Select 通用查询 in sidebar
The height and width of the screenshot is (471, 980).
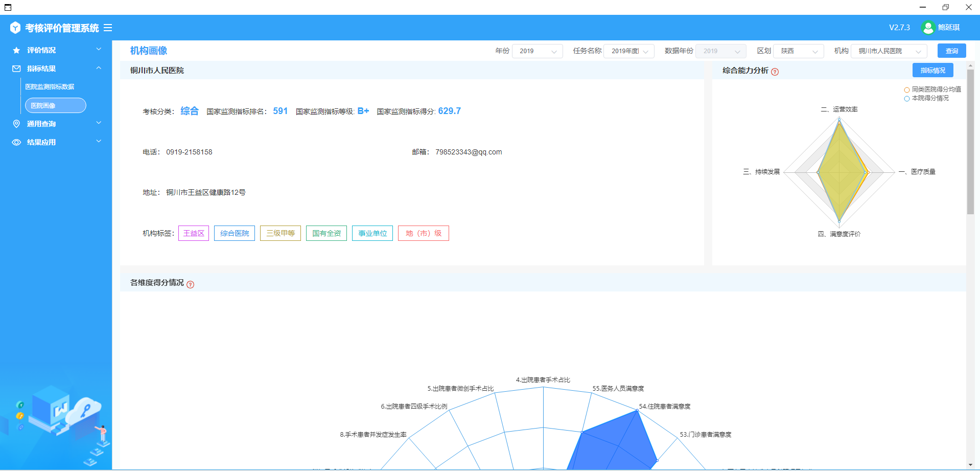click(x=41, y=124)
